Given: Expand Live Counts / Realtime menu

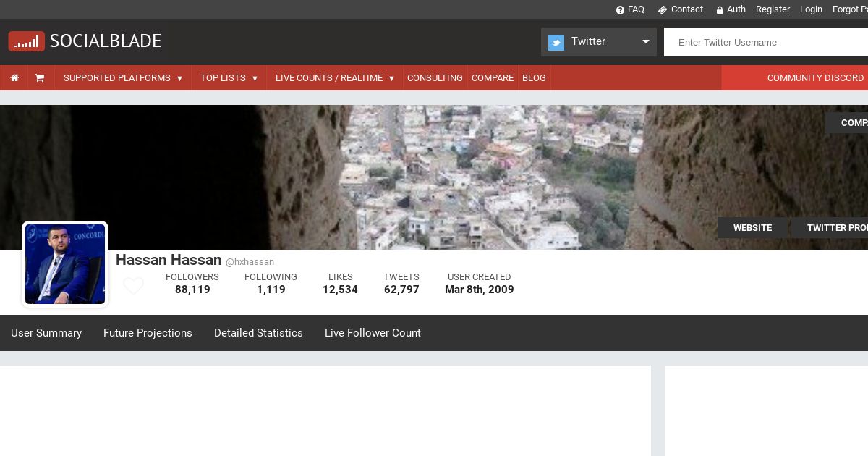Looking at the screenshot, I should point(335,78).
